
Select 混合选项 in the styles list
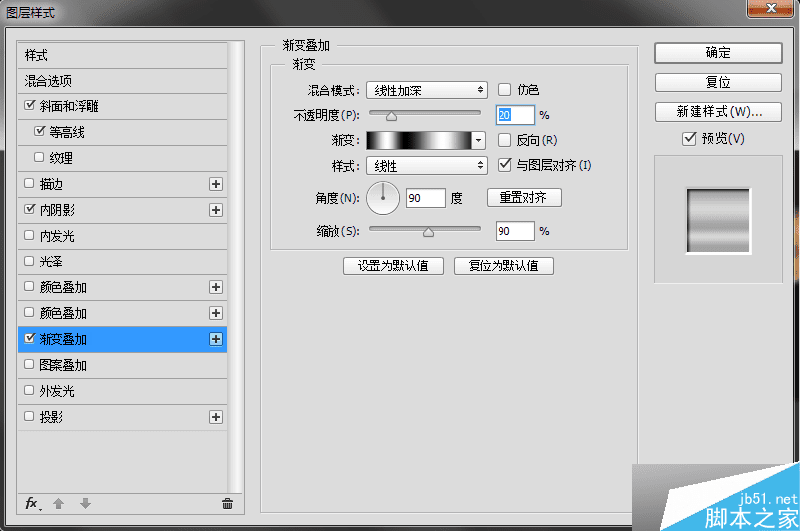coord(122,81)
